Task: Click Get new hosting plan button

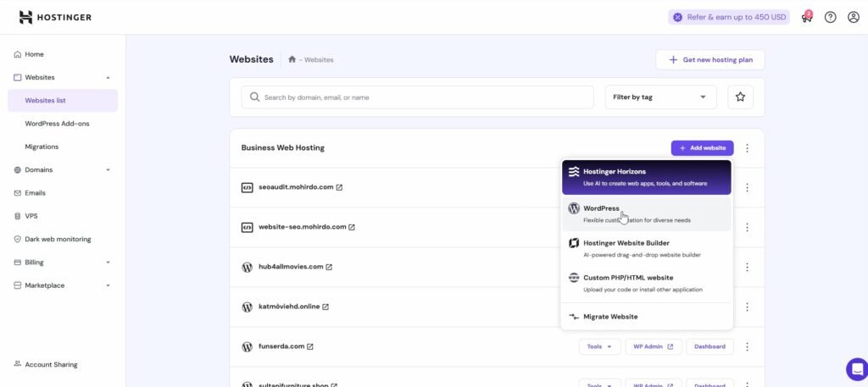Action: [709, 60]
